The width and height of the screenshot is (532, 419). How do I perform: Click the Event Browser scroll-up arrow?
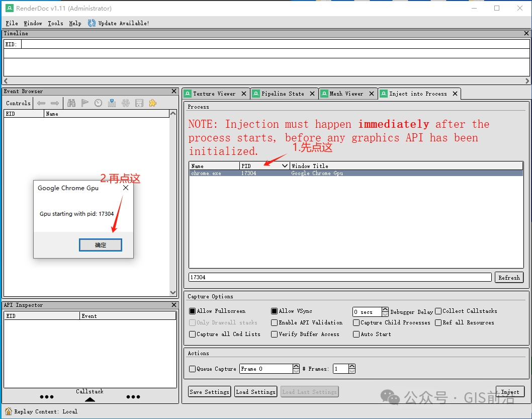pyautogui.click(x=173, y=113)
